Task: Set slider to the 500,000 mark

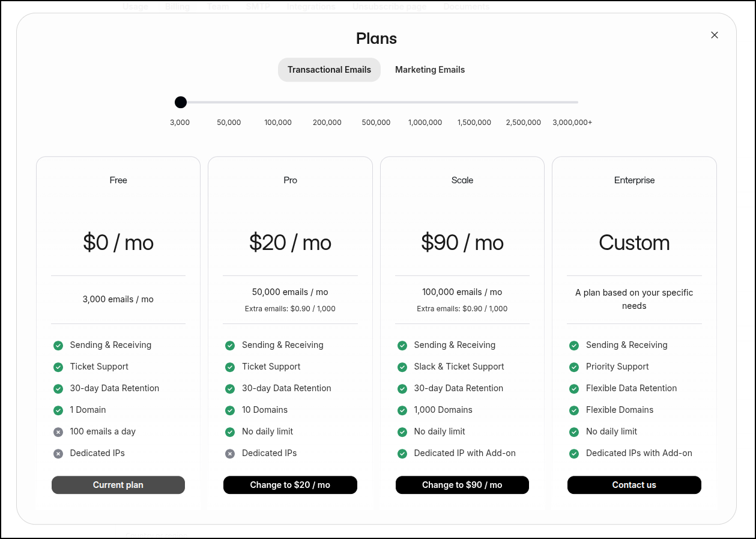Action: pos(376,103)
